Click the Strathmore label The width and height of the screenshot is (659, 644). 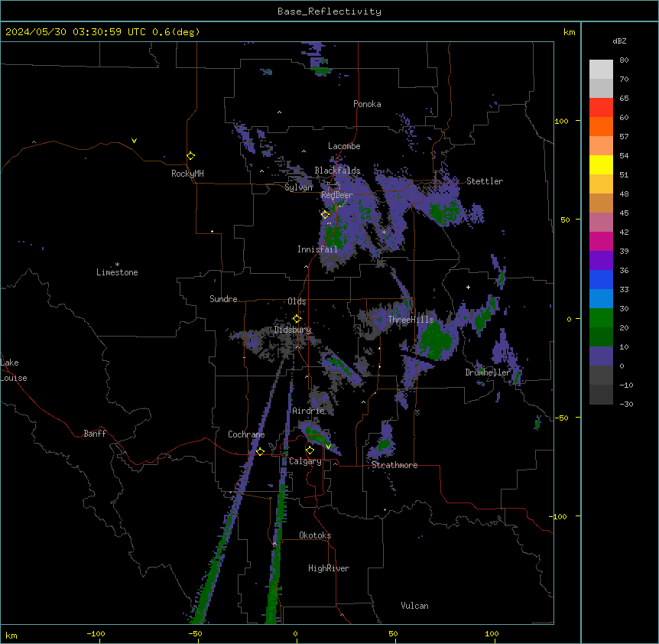point(394,465)
